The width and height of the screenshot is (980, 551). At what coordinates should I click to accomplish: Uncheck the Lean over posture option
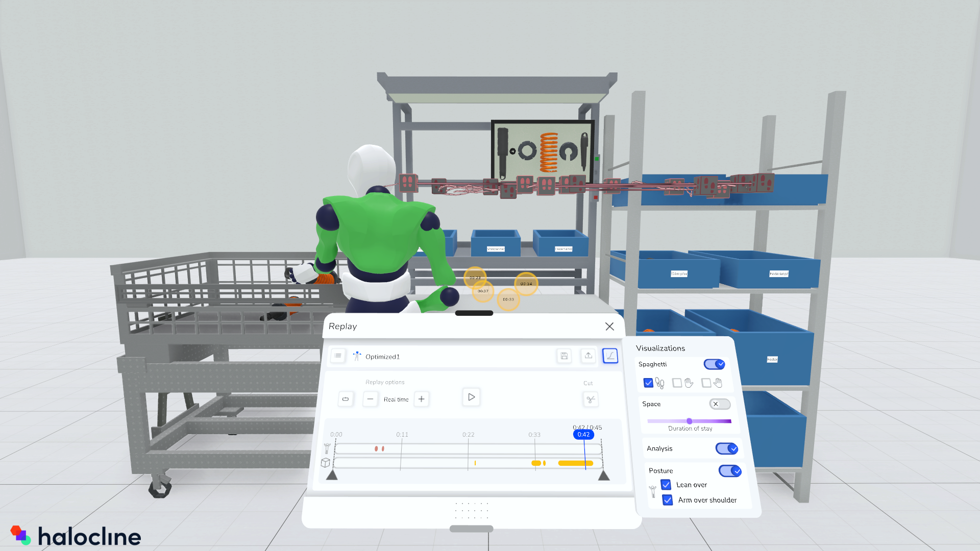tap(666, 485)
